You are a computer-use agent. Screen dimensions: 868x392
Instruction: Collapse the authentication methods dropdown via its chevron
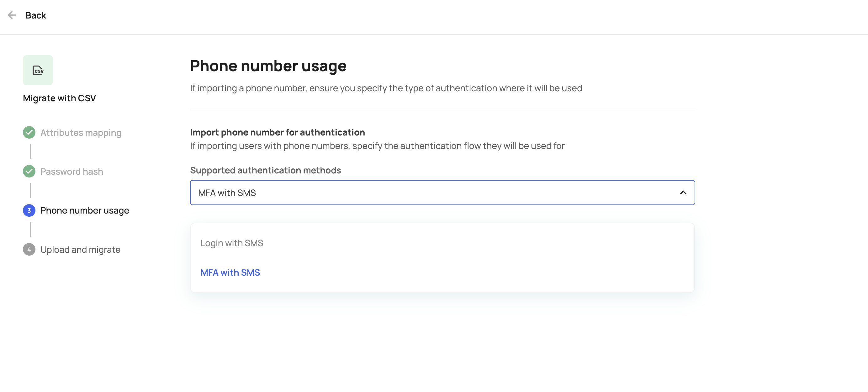point(683,193)
